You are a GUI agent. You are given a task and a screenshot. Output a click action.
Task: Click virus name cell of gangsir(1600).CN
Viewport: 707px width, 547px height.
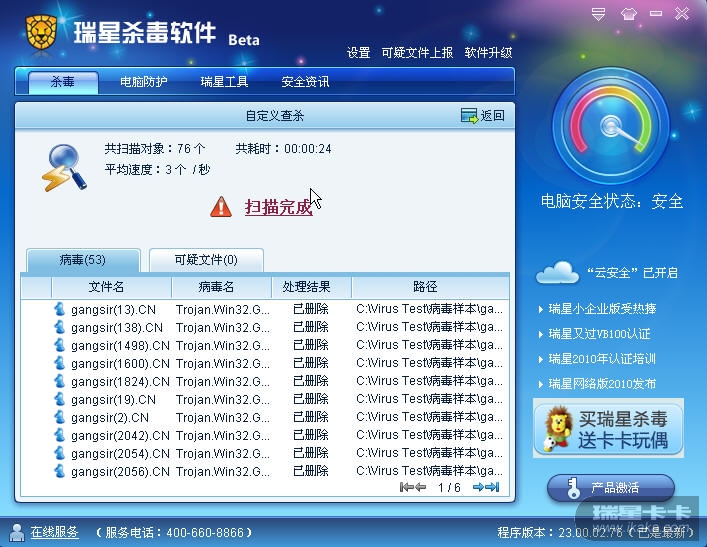(223, 363)
